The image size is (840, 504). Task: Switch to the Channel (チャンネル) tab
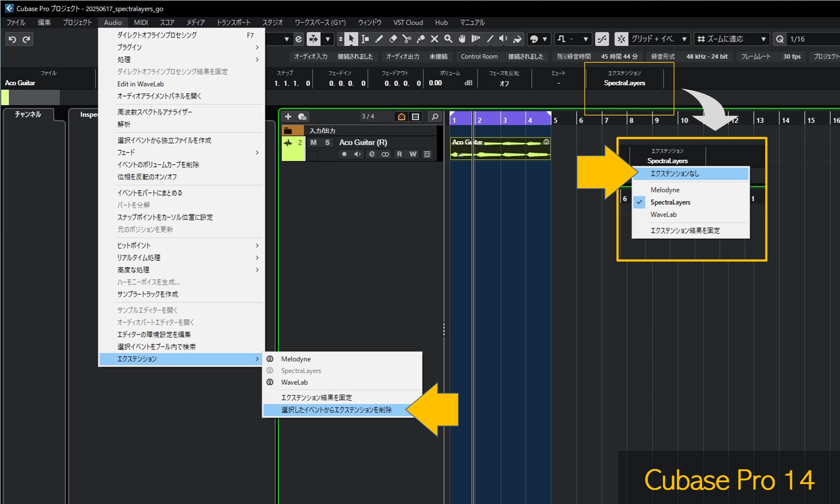pos(28,114)
